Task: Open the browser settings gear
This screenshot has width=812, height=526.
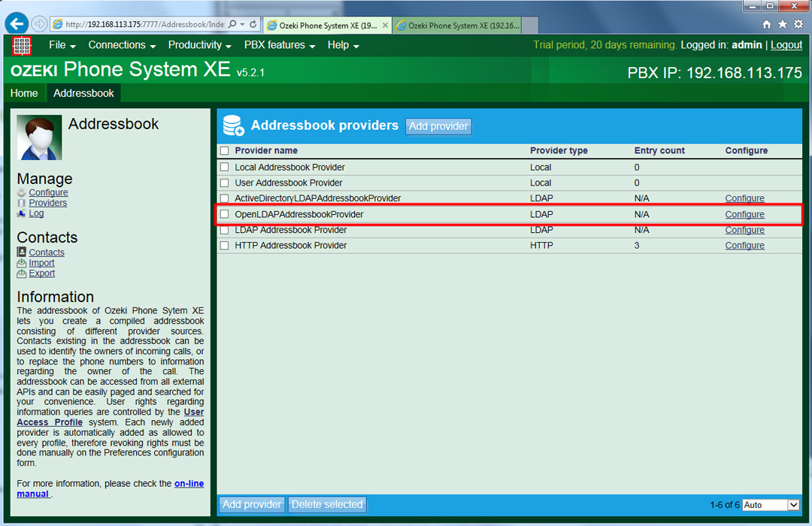Action: pyautogui.click(x=798, y=24)
